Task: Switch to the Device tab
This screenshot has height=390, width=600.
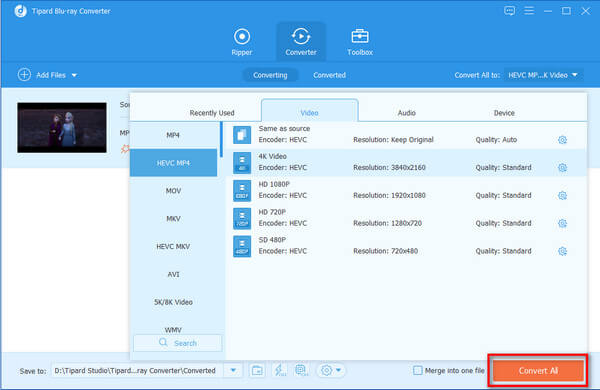Action: click(504, 113)
